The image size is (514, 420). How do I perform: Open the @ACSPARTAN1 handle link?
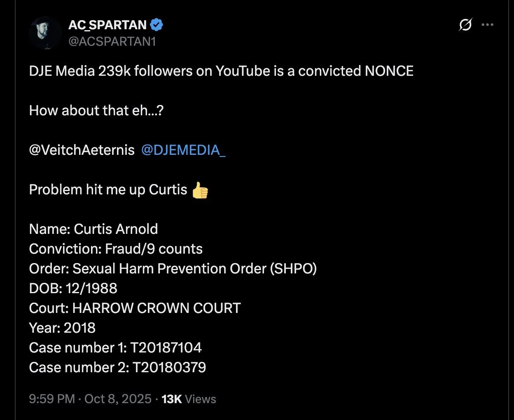click(x=112, y=42)
